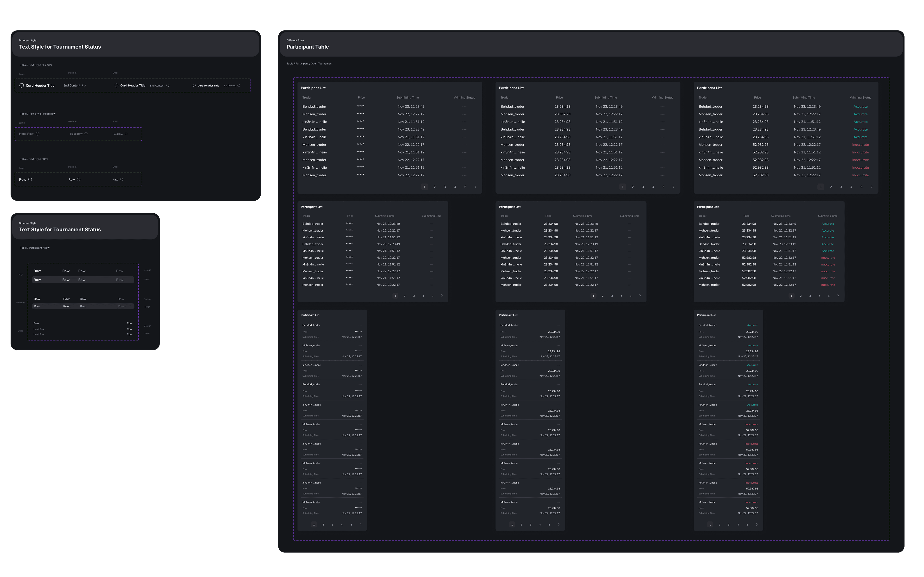Select large Row icon under Text Style / Row
The height and width of the screenshot is (577, 924).
point(30,179)
